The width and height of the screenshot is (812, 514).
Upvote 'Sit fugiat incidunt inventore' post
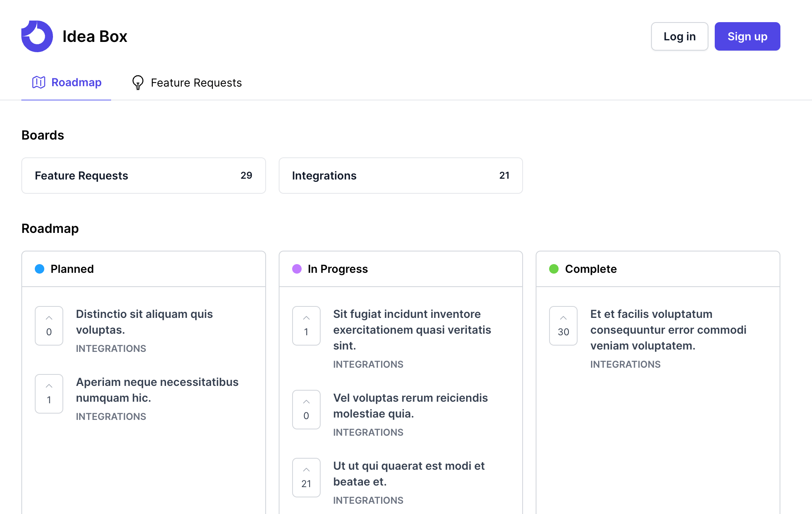point(306,325)
